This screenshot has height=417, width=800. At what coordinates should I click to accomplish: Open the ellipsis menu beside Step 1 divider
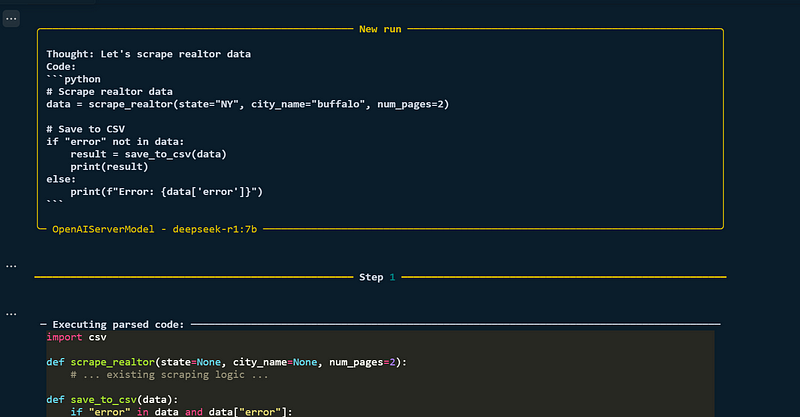(11, 266)
